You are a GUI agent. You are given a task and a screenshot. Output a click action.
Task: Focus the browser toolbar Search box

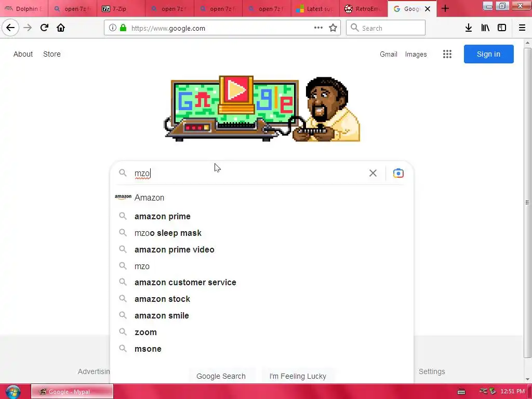(386, 28)
